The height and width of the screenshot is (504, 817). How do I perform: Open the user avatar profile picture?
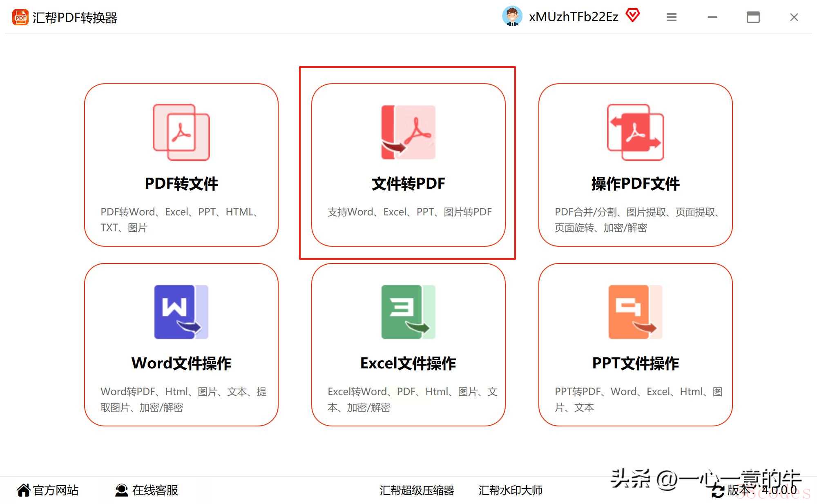(x=512, y=16)
